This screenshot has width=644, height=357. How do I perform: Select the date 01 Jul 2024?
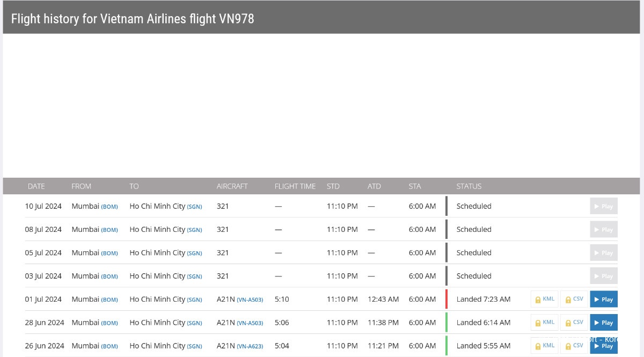[x=43, y=299]
